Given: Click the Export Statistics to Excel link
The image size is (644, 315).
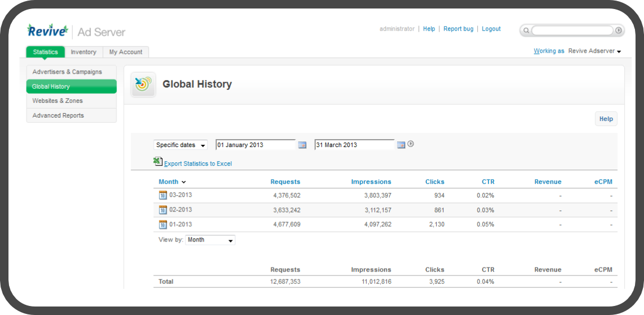Looking at the screenshot, I should (198, 164).
